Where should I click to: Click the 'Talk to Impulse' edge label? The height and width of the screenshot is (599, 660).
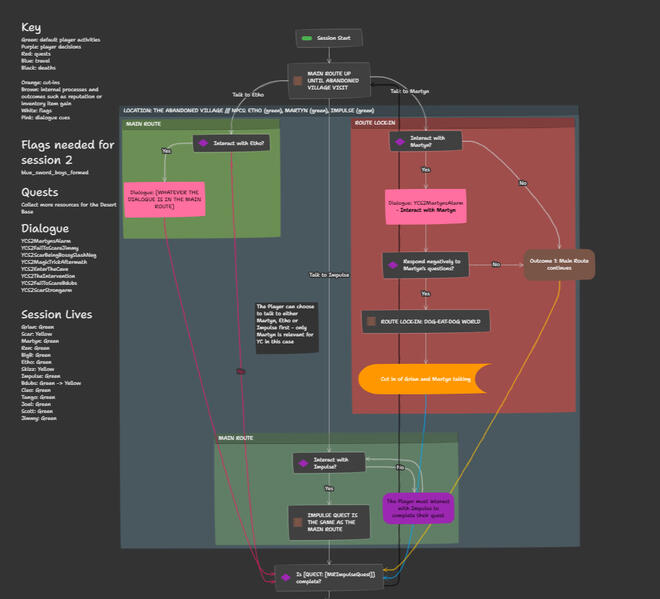329,275
